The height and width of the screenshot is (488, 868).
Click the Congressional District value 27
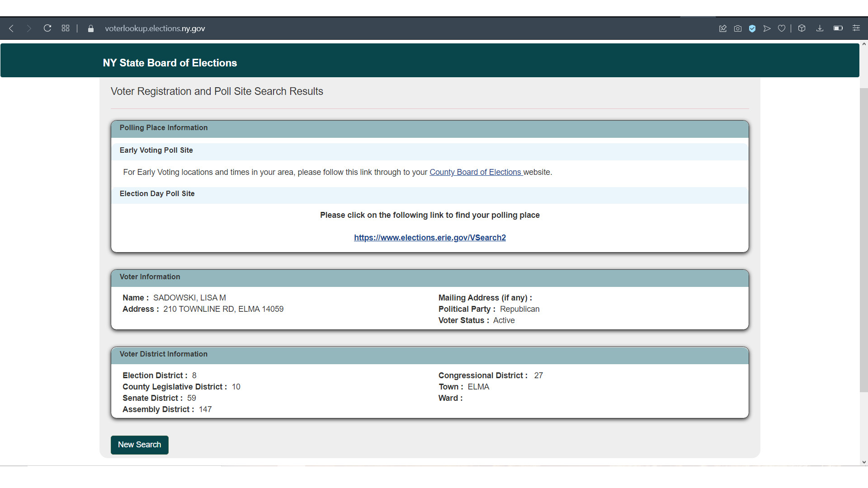tap(538, 375)
